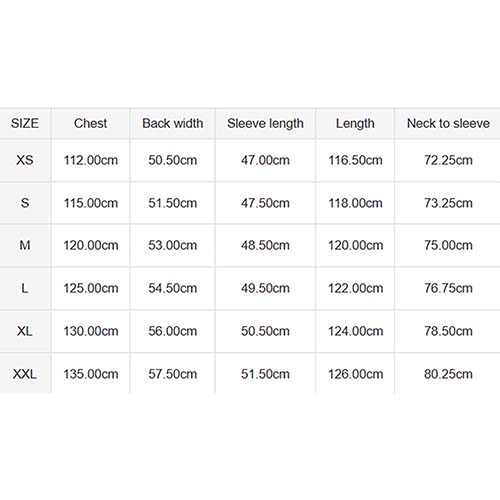Image resolution: width=500 pixels, height=500 pixels.
Task: Click the SIZE column header
Action: point(25,123)
